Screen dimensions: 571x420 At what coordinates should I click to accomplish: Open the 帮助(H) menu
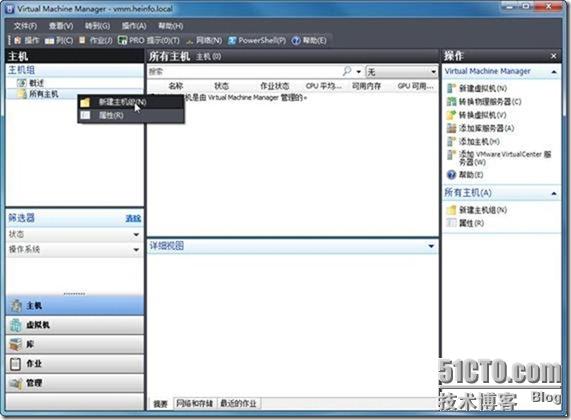tap(170, 26)
